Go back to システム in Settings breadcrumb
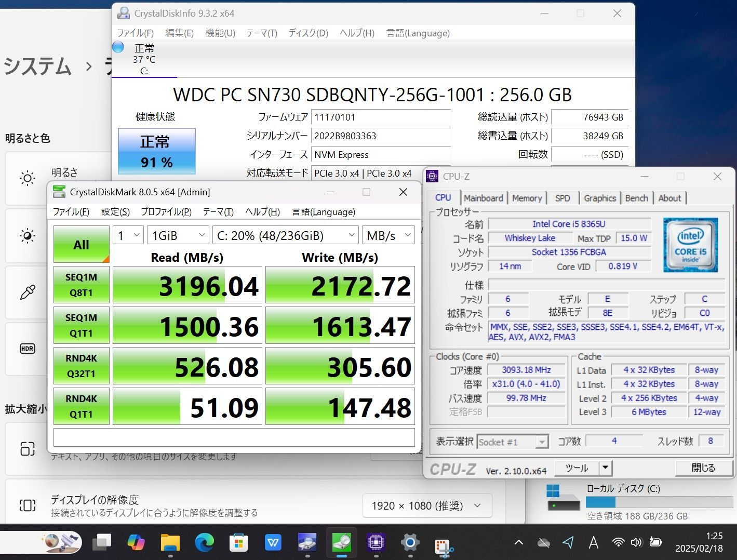737x560 pixels. [x=37, y=67]
